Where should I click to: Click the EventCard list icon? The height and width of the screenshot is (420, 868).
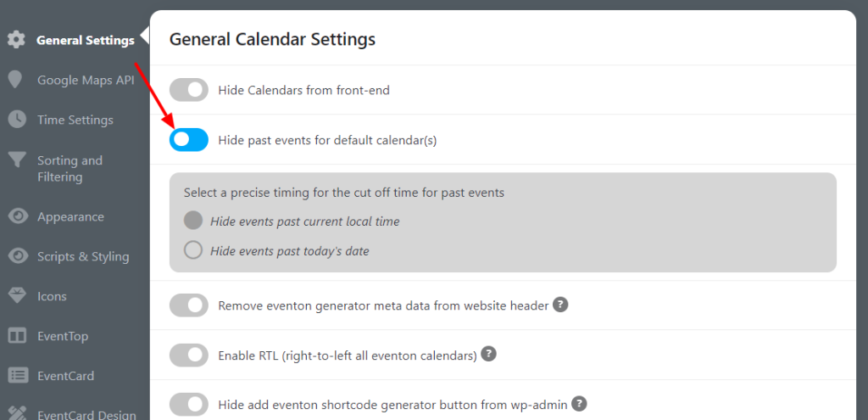click(17, 376)
